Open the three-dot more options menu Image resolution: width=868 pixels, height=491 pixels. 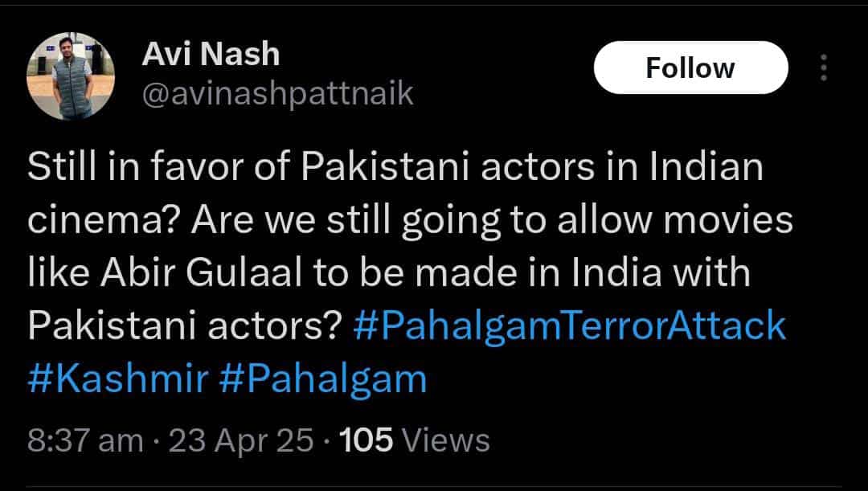click(x=824, y=68)
